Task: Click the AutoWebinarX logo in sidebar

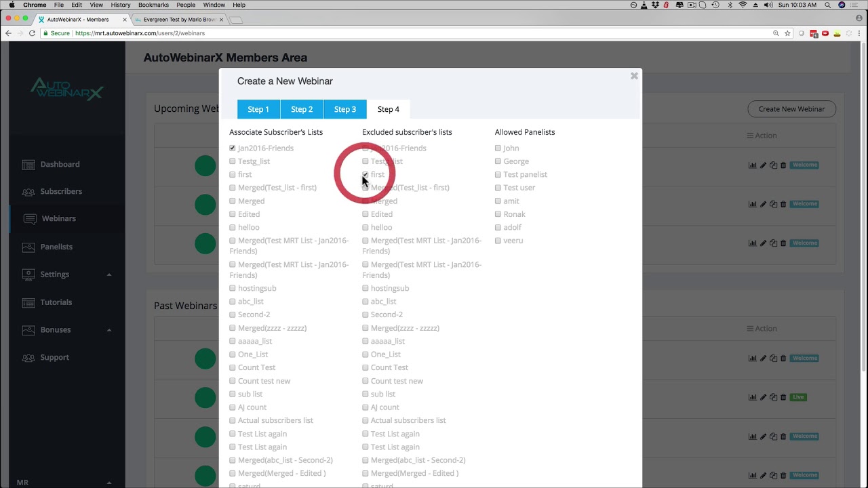Action: [x=66, y=89]
